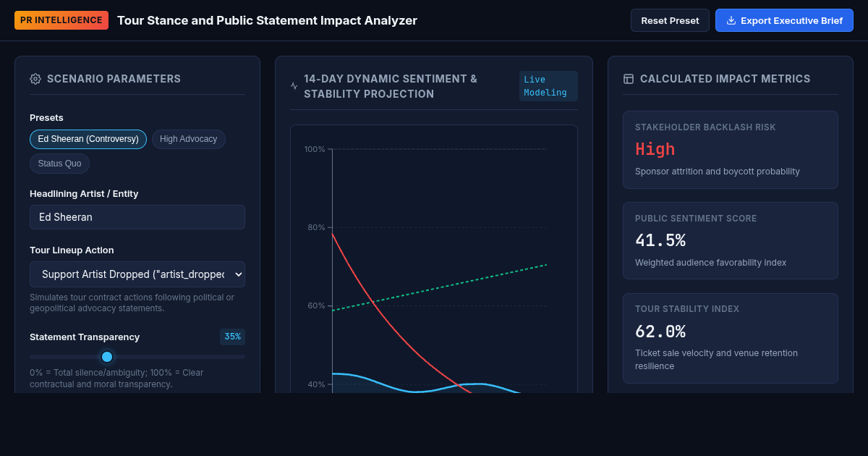Click the Headlining Artist / Entity label
The image size is (868, 456).
pos(84,193)
